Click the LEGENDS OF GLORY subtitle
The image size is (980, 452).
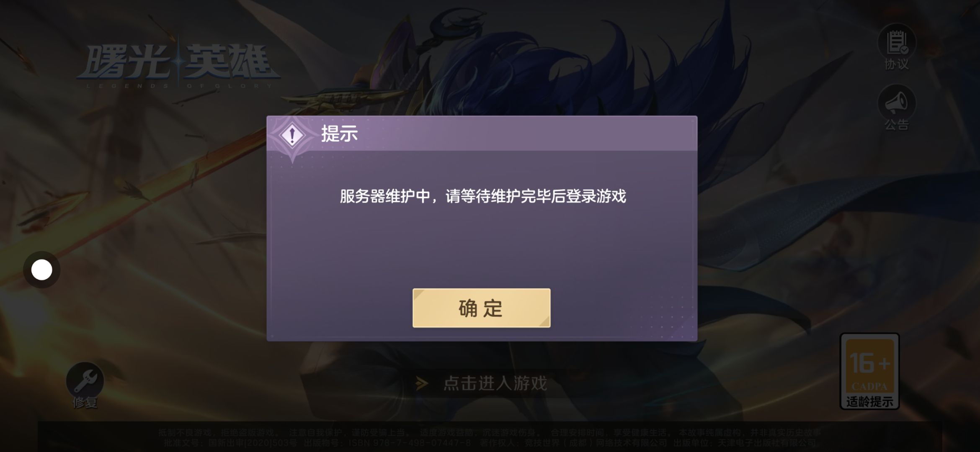[x=179, y=86]
